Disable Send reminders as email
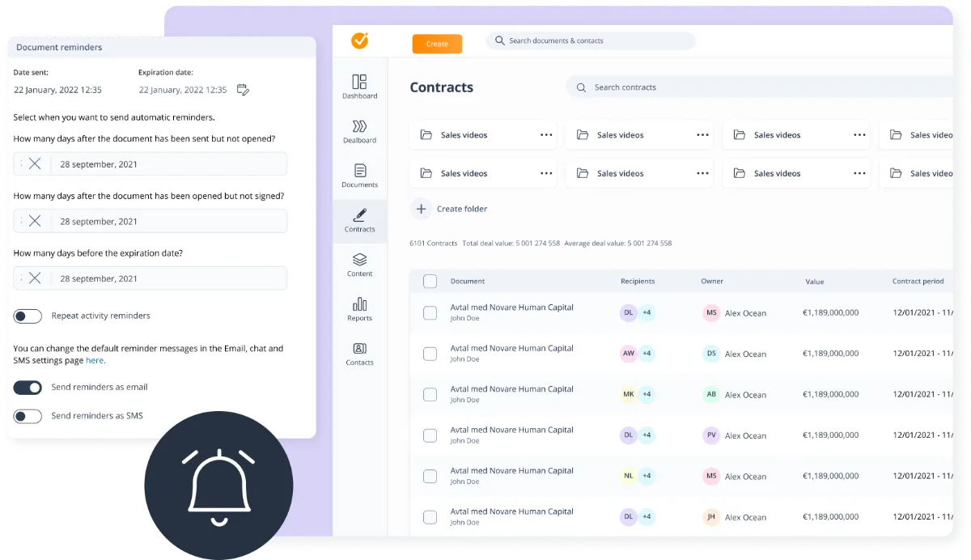The width and height of the screenshot is (971, 560). click(28, 387)
